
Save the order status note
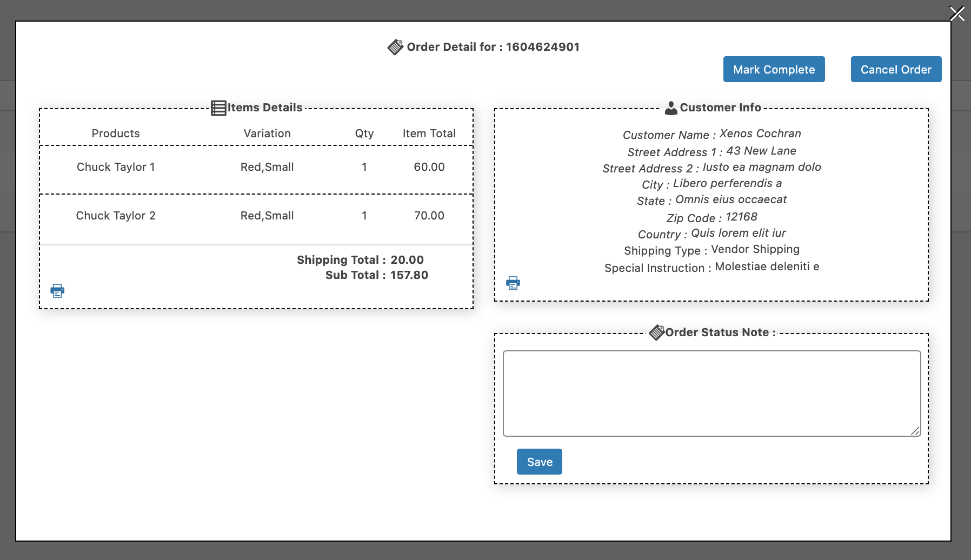[x=540, y=462]
